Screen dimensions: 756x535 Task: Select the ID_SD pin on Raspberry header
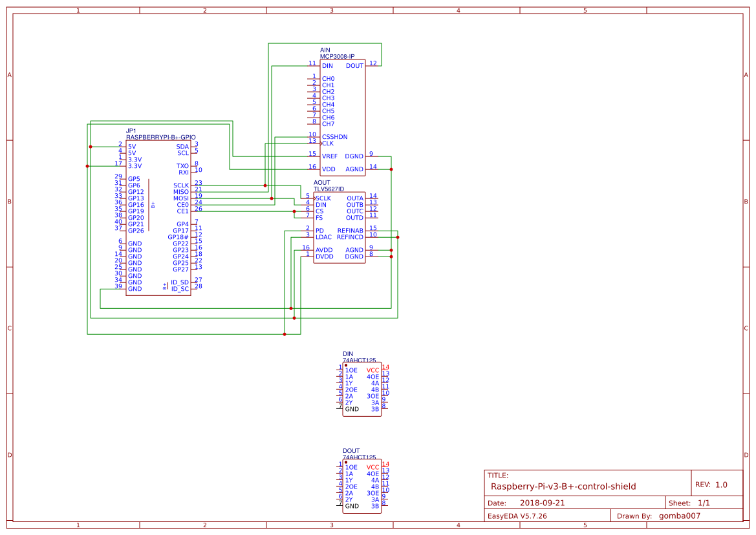(180, 282)
